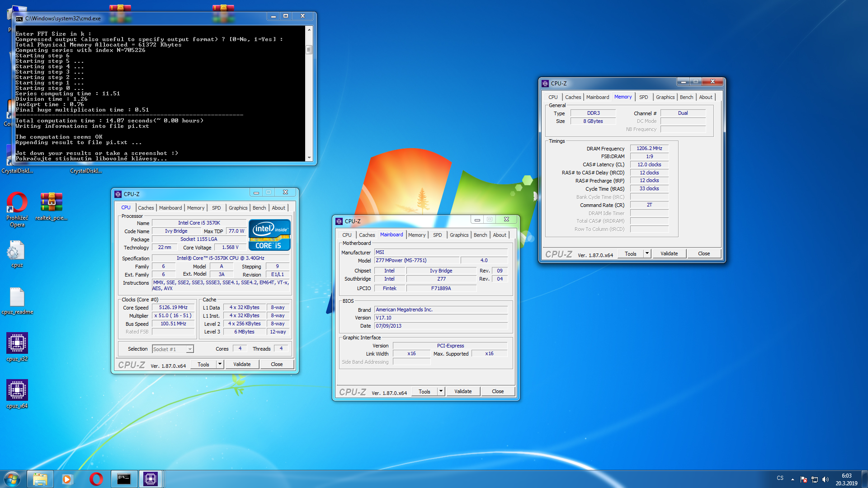Click the Multiplier value x 51.0
The height and width of the screenshot is (488, 868).
point(173,315)
